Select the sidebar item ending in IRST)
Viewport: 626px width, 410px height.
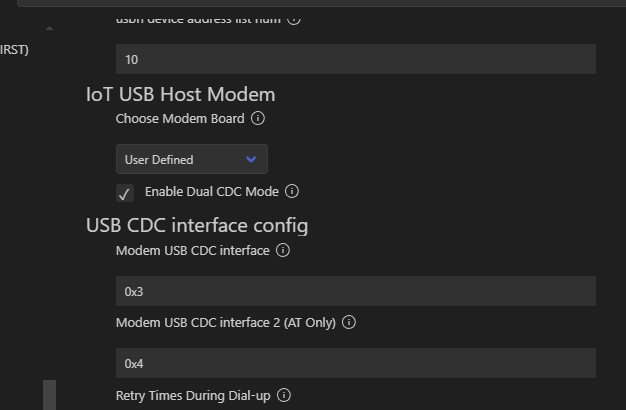click(14, 50)
